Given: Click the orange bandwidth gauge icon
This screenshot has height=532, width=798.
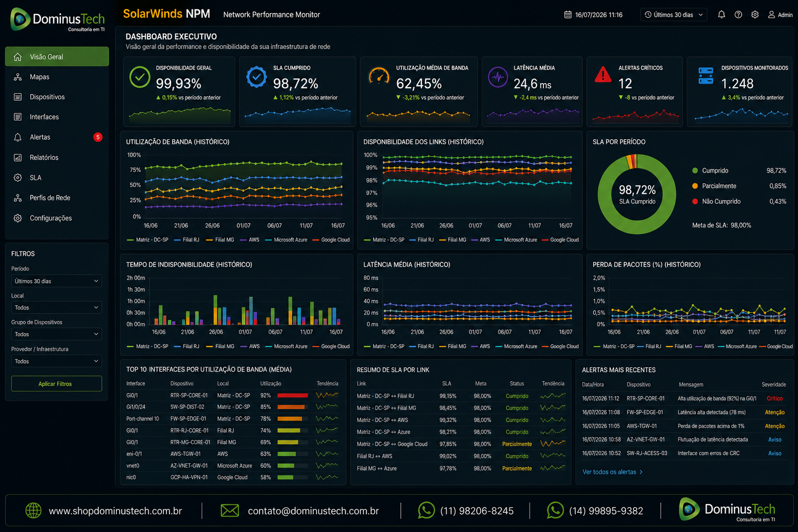Looking at the screenshot, I should tap(379, 77).
